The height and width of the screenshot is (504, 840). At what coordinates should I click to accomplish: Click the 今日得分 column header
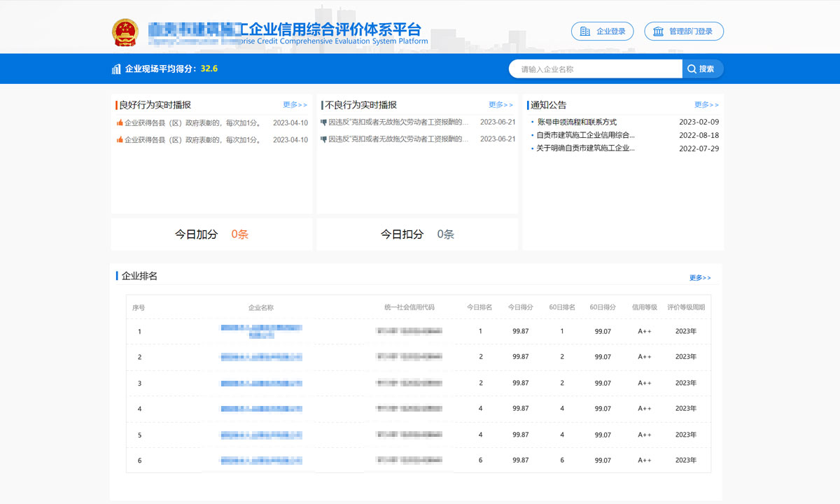tap(520, 307)
